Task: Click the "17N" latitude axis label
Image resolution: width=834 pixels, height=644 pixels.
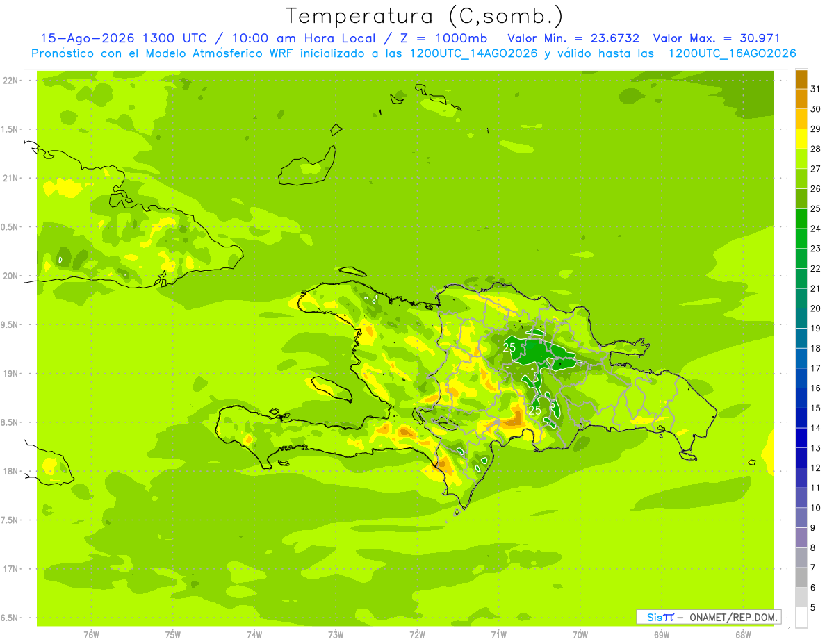Action: (10, 569)
